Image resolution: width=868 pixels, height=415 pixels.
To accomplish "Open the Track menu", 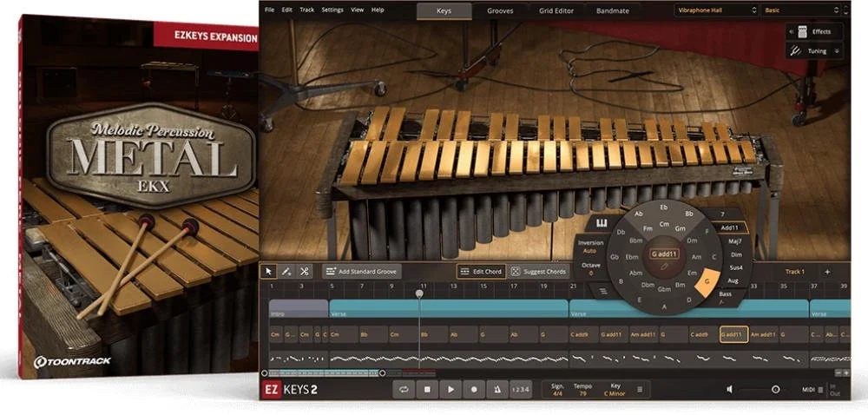I will (306, 10).
